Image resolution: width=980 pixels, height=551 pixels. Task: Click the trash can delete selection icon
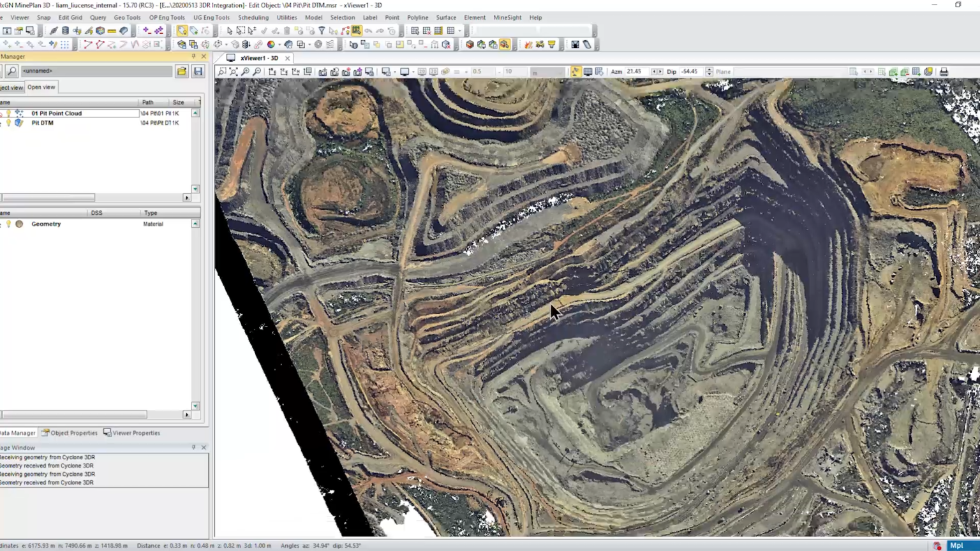point(287,31)
